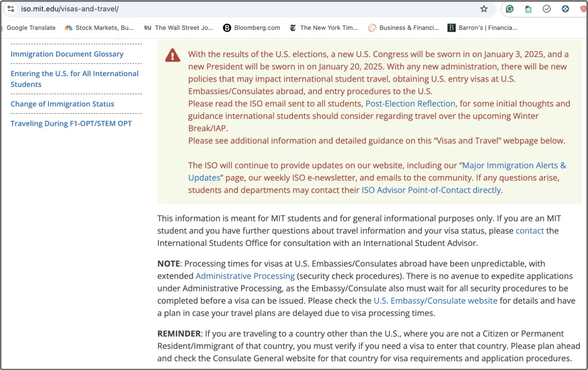Viewport: 588px width, 370px height.
Task: Open the Bloomberg.com bookmark
Action: [x=252, y=28]
